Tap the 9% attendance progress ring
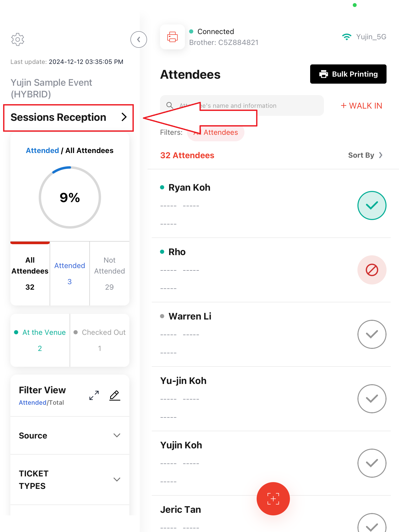399x532 pixels. point(70,197)
